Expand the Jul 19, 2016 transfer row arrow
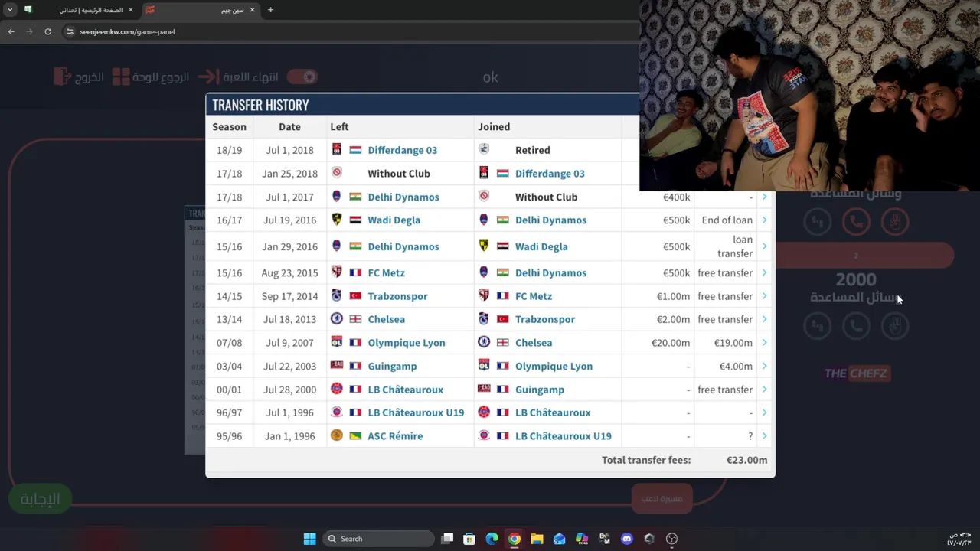This screenshot has height=551, width=980. [764, 220]
